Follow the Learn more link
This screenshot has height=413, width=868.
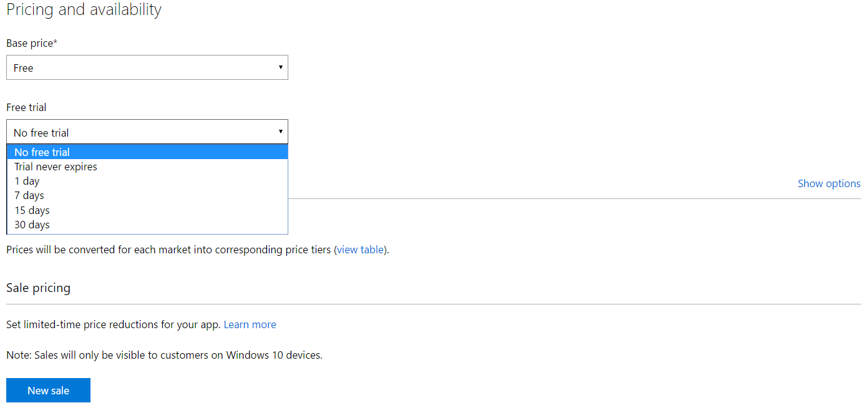[x=250, y=324]
